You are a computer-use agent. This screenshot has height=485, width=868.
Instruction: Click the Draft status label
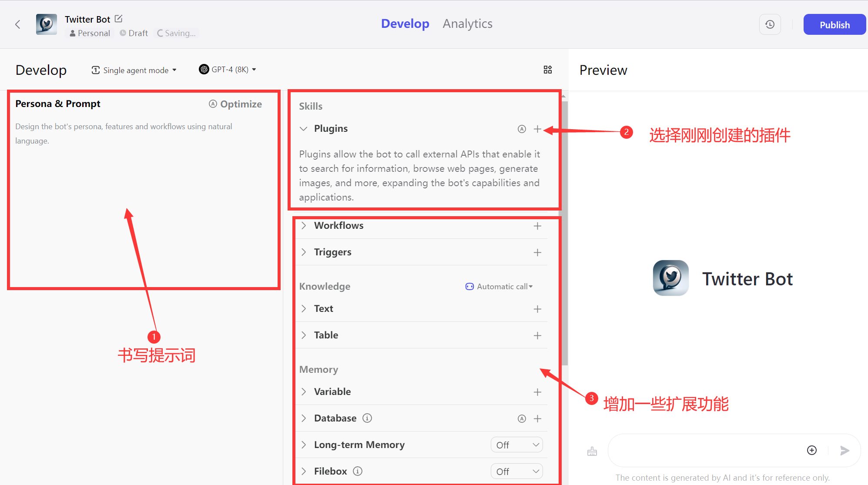click(x=134, y=33)
